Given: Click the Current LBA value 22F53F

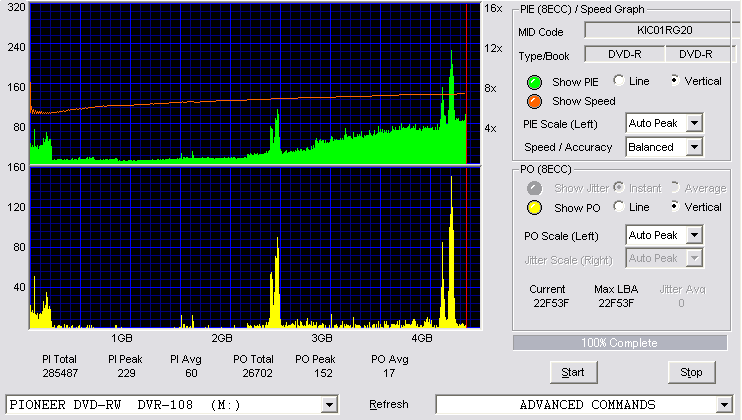Looking at the screenshot, I should pyautogui.click(x=551, y=303).
